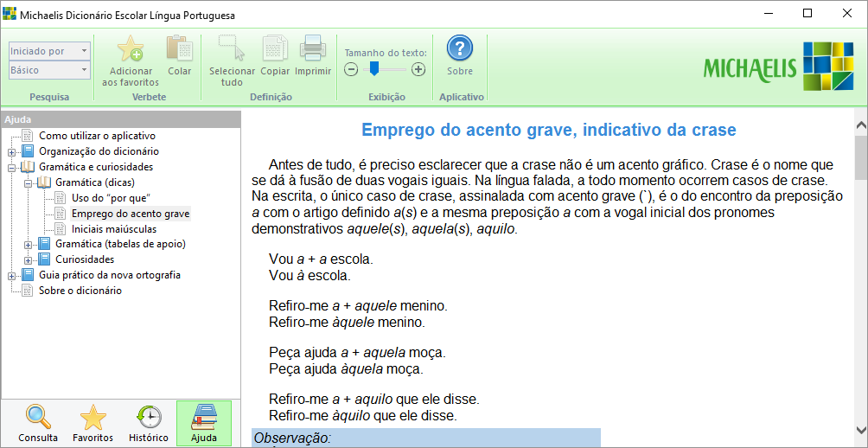This screenshot has height=448, width=868.
Task: Click the Colar clipboard icon
Action: tap(179, 49)
